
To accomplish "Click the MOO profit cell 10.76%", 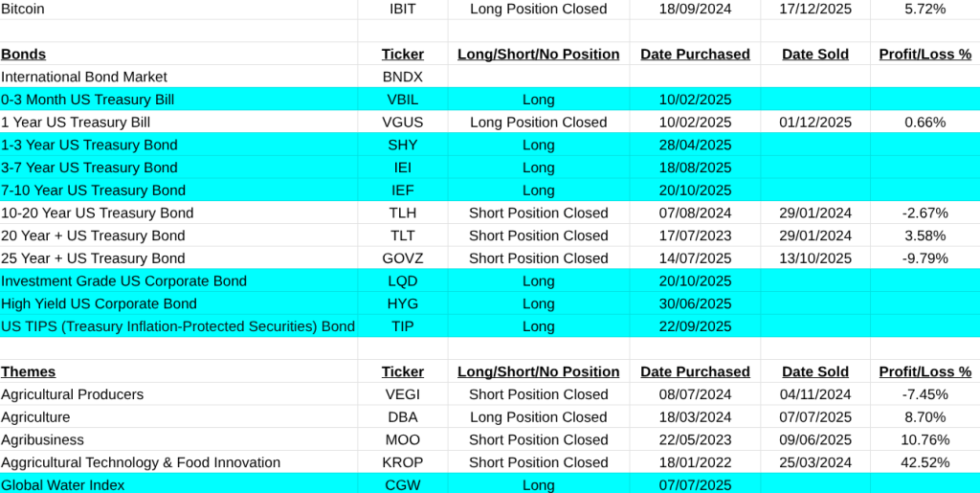I will (924, 440).
